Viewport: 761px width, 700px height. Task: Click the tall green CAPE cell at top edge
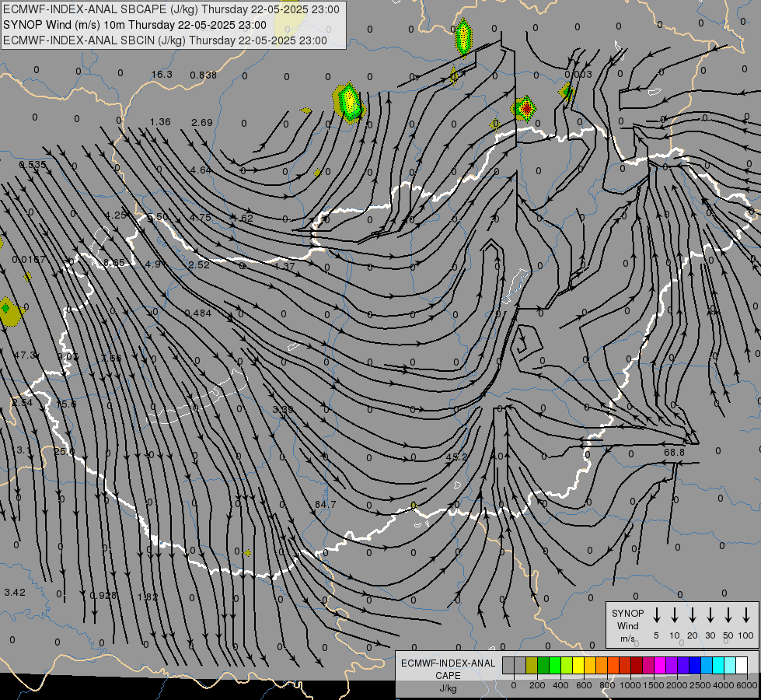click(x=463, y=37)
